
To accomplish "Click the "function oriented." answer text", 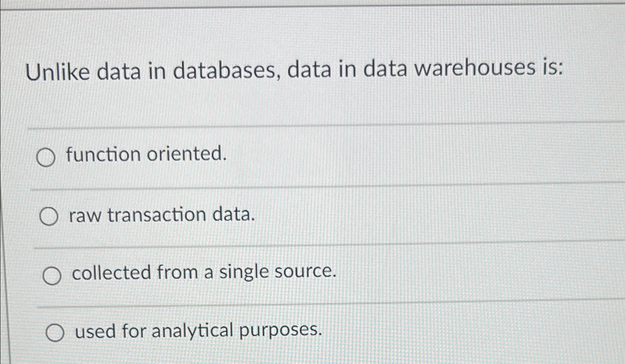I will coord(147,156).
